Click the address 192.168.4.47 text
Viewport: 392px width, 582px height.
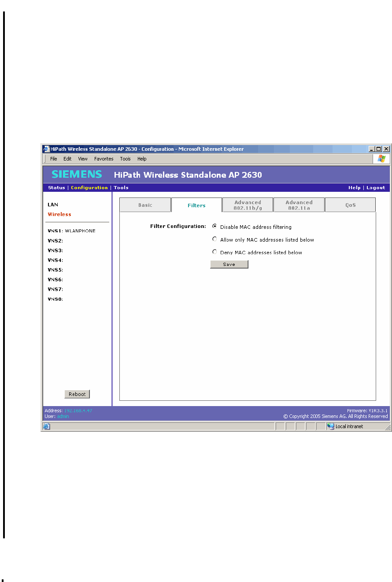click(x=78, y=410)
